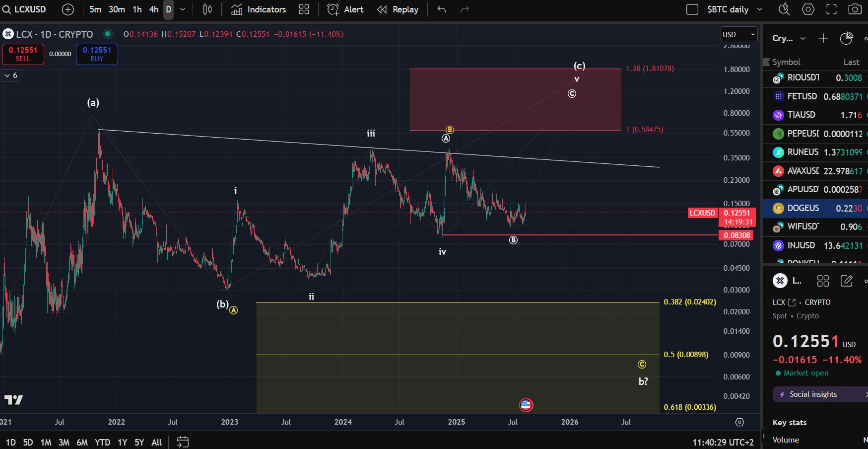Open the go-to-date calendar icon
868x449 pixels.
(183, 442)
